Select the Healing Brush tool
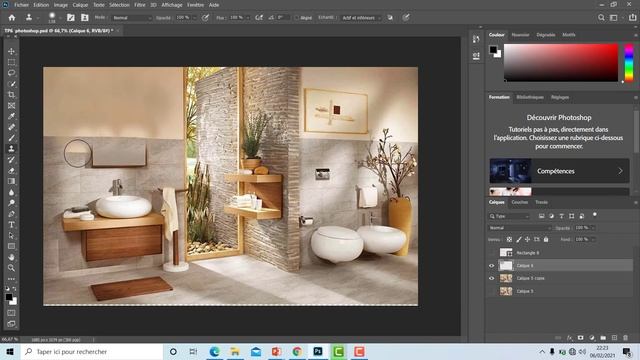 coord(11,127)
